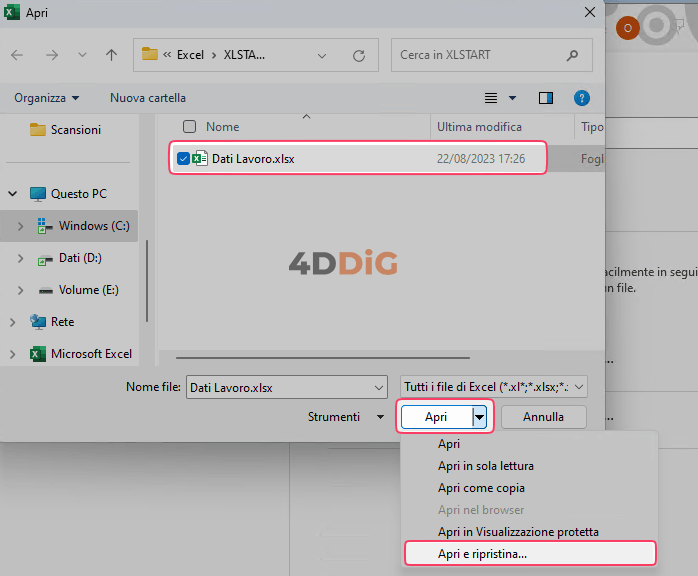The height and width of the screenshot is (576, 698).
Task: Go up one folder level
Action: (x=111, y=55)
